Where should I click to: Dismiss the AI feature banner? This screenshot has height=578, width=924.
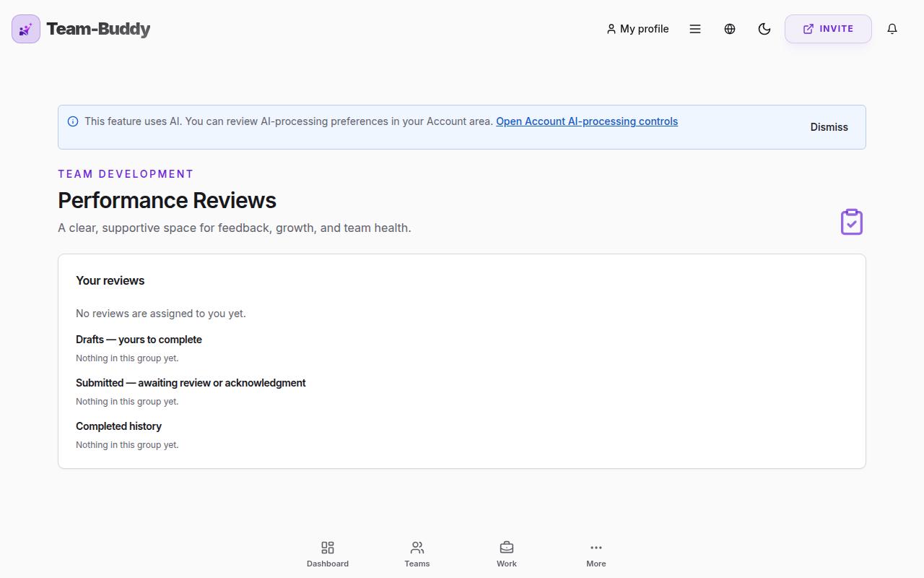click(829, 127)
